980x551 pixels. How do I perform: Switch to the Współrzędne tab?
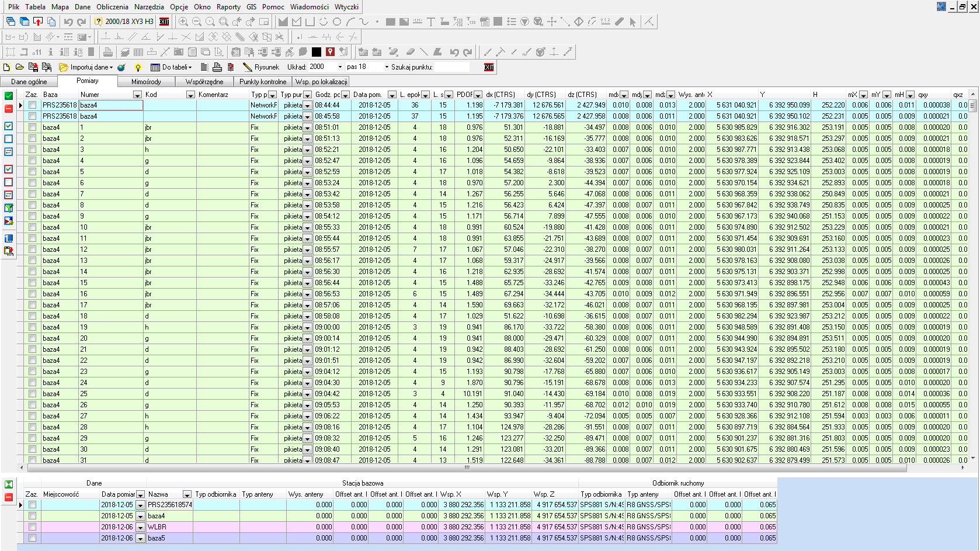pyautogui.click(x=204, y=82)
